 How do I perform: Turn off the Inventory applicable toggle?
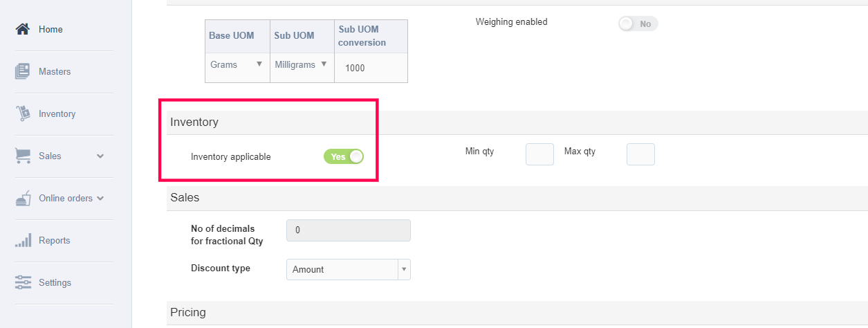point(344,156)
